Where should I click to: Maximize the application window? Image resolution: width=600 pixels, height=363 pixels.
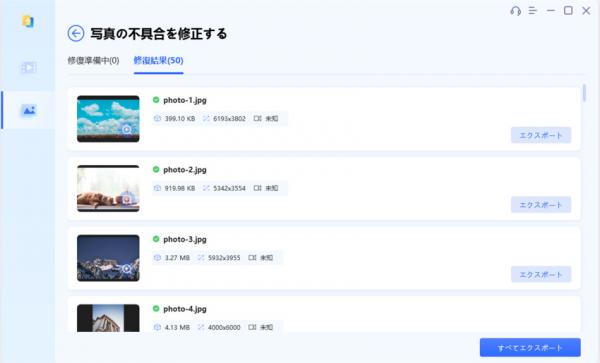tap(568, 11)
